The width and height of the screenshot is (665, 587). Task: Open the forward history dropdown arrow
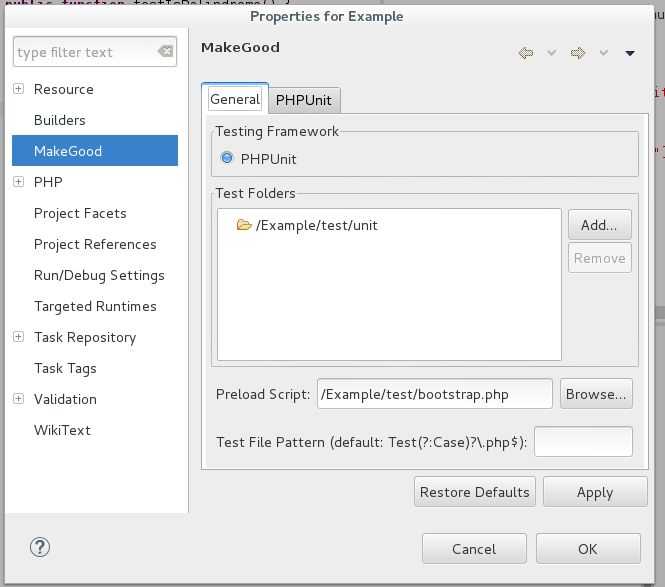coord(604,53)
